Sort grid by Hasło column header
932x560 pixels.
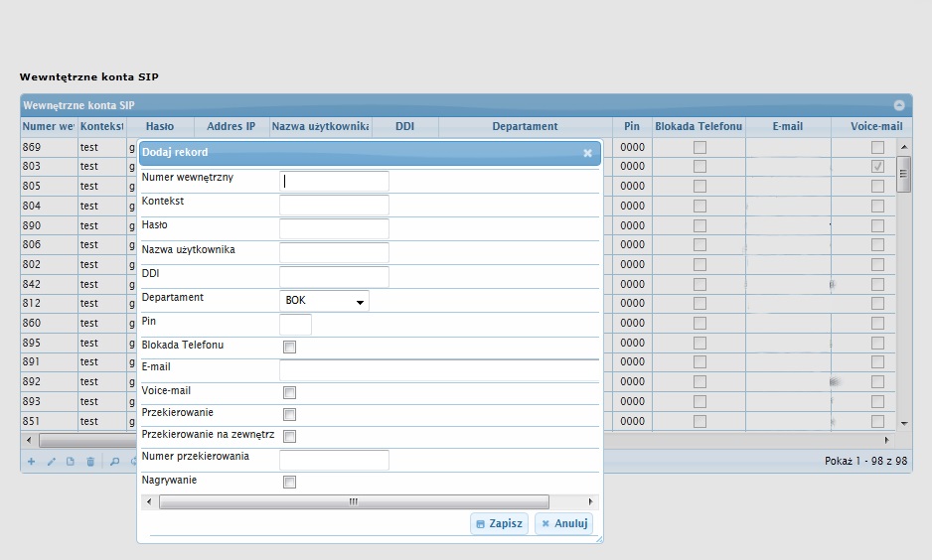point(160,126)
